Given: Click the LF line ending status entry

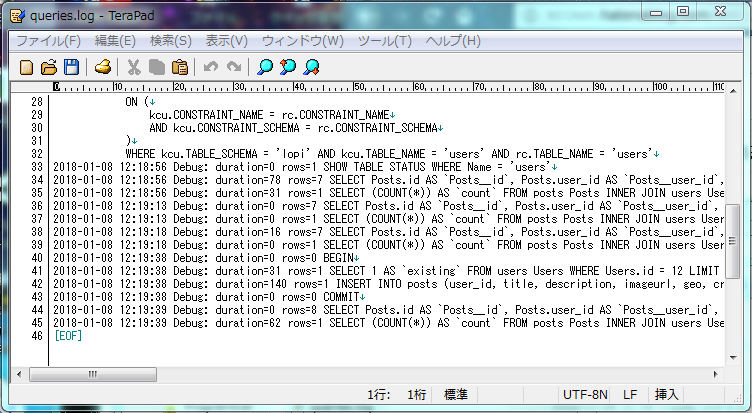Looking at the screenshot, I should (630, 395).
